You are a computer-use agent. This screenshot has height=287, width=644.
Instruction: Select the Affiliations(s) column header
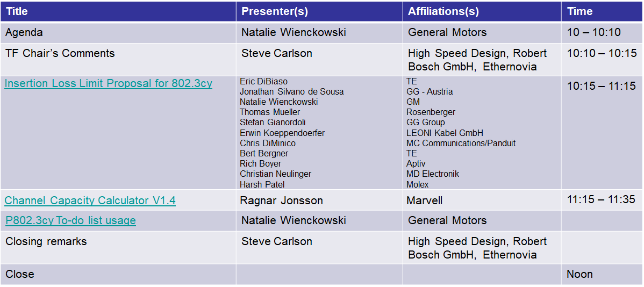pyautogui.click(x=482, y=11)
